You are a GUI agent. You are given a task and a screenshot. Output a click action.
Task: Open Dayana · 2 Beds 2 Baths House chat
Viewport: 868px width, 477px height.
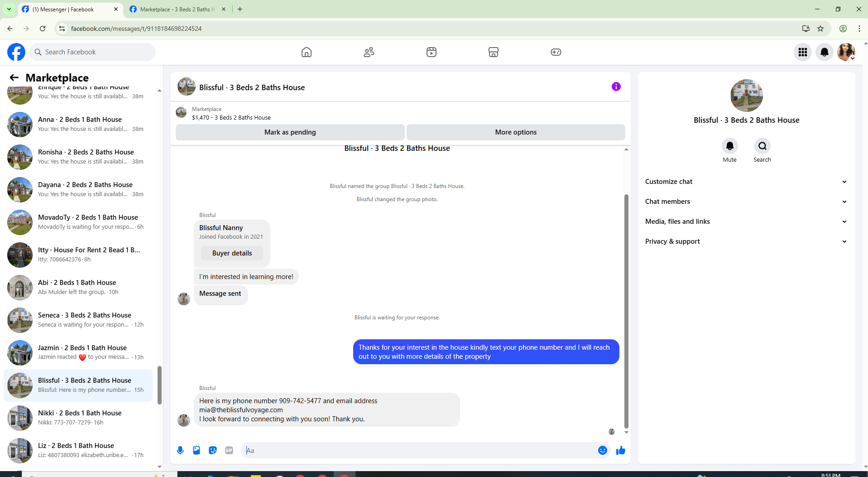point(78,189)
